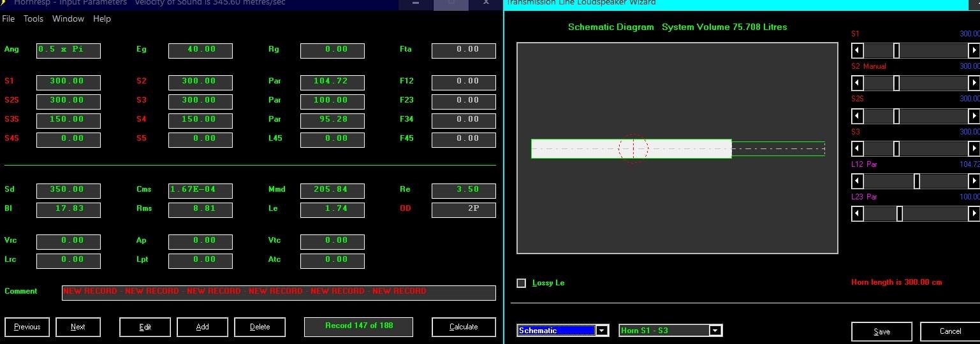
Task: Click the OD field showing 2P
Action: pyautogui.click(x=464, y=210)
